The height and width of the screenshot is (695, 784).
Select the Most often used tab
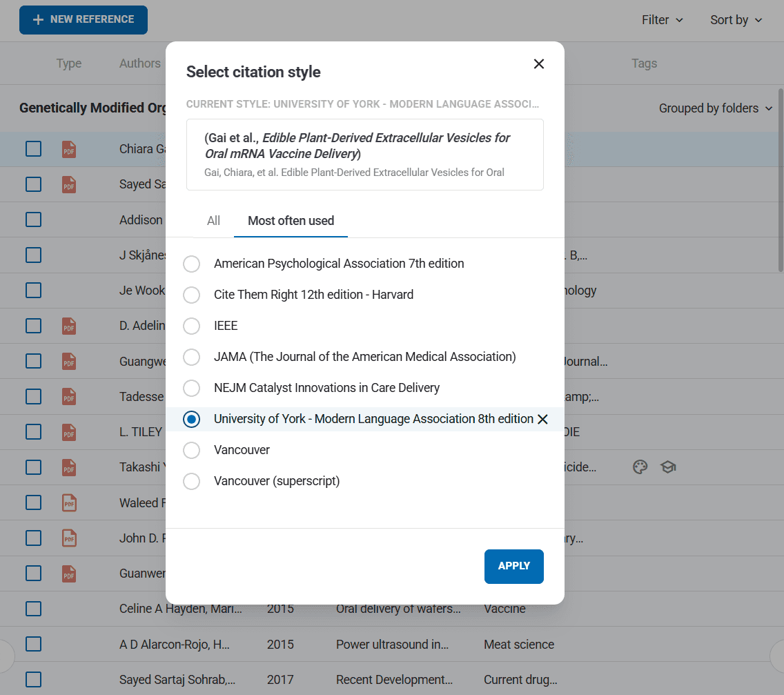tap(291, 221)
